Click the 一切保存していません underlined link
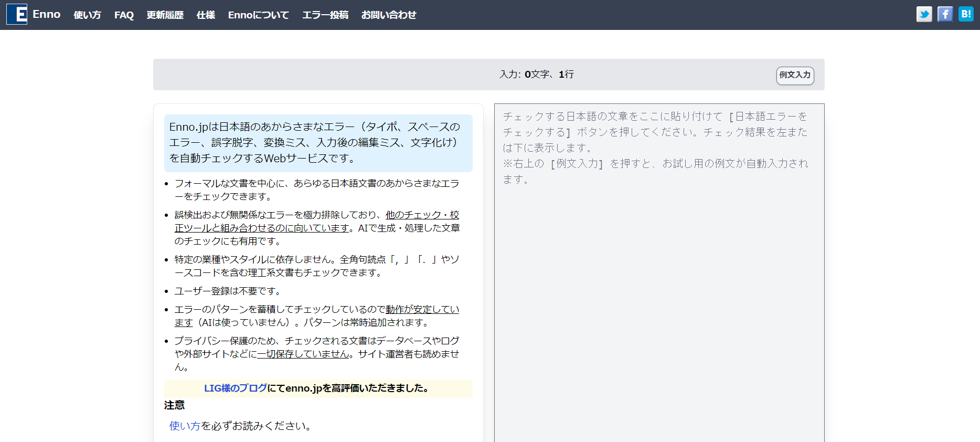This screenshot has height=442, width=980. [303, 354]
